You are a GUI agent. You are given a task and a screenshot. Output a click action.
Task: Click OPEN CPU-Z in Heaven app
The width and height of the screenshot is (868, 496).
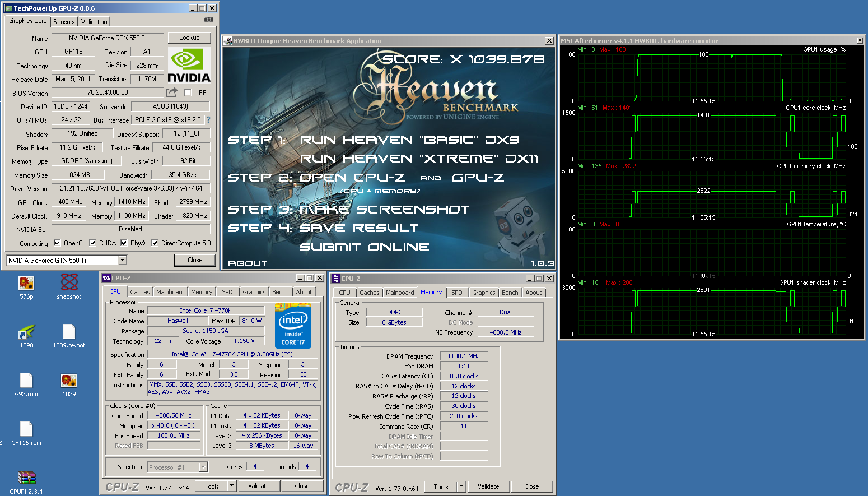point(352,178)
